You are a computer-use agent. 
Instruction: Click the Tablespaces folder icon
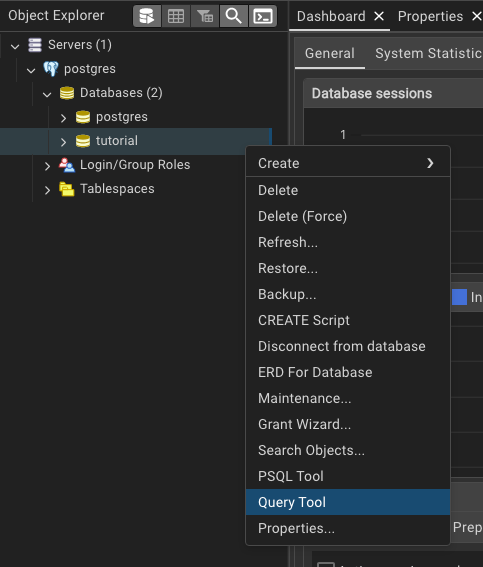(67, 189)
